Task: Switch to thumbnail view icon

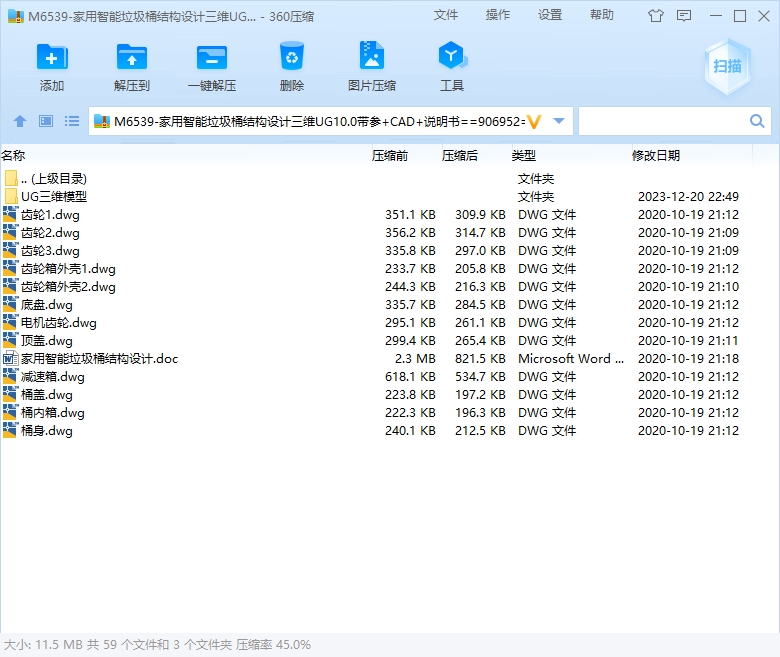Action: pyautogui.click(x=46, y=121)
